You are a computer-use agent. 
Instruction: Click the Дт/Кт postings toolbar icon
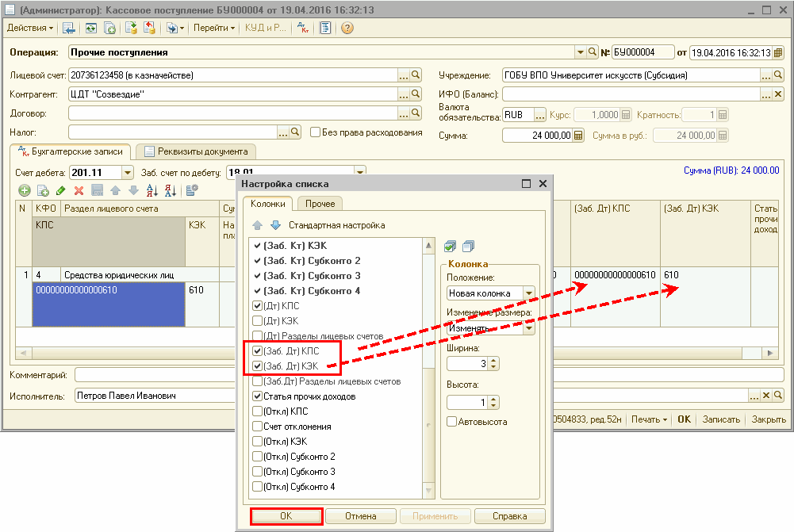click(x=303, y=28)
